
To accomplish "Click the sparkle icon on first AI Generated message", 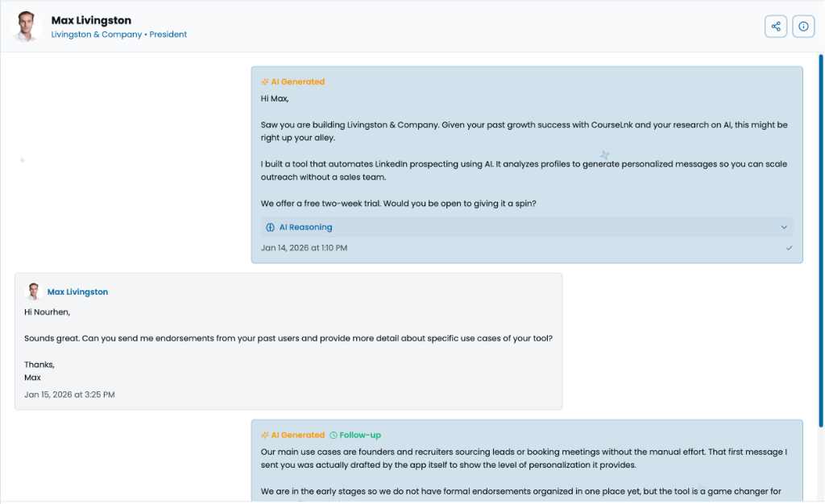I will (x=265, y=82).
